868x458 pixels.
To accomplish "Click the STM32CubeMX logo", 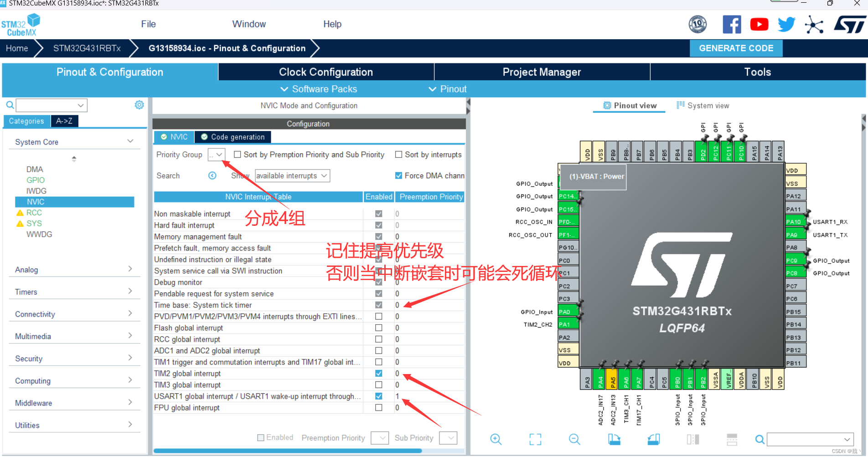I will tap(21, 25).
